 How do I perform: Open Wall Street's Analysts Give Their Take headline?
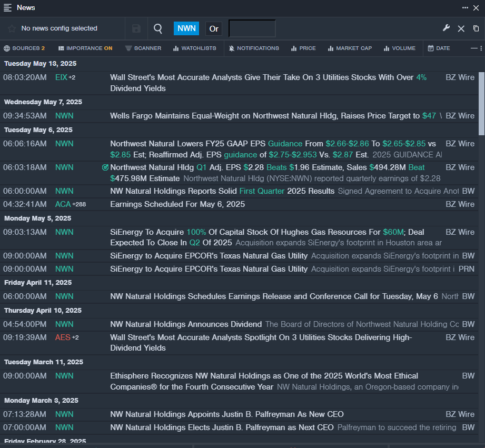point(268,83)
